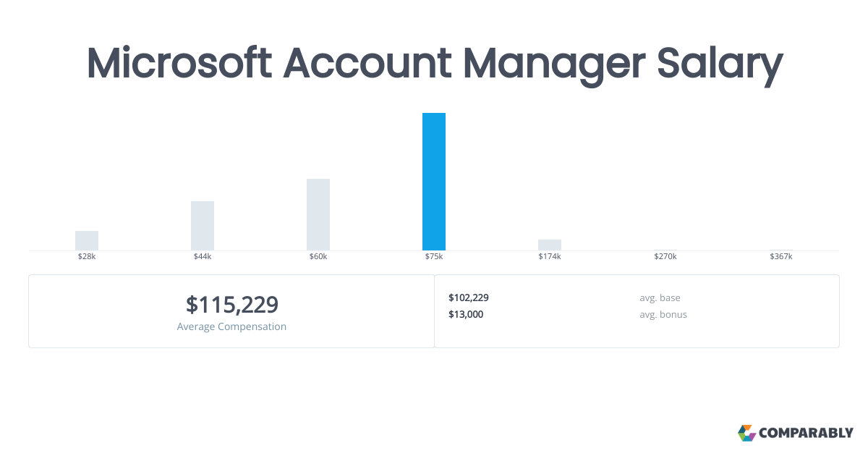This screenshot has height=456, width=868.
Task: Click the Comparably multicolor logo icon
Action: tap(746, 433)
